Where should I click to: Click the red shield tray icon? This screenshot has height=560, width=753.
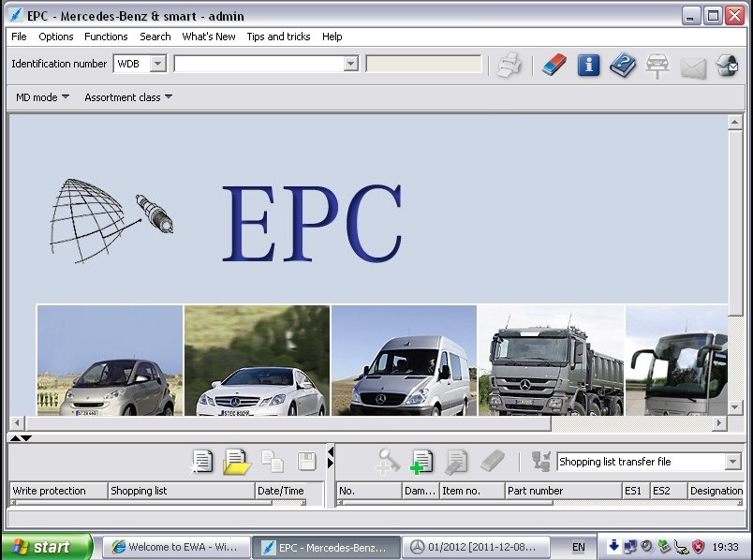click(699, 547)
